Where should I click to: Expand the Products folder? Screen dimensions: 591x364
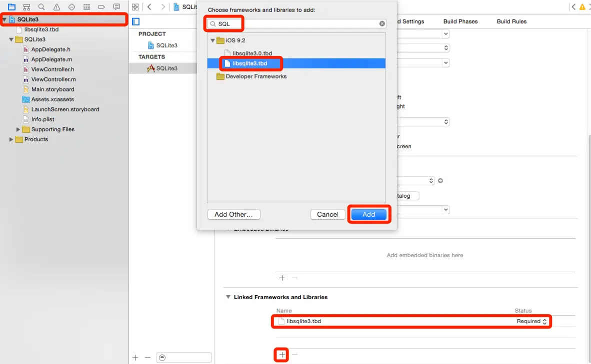coord(11,139)
